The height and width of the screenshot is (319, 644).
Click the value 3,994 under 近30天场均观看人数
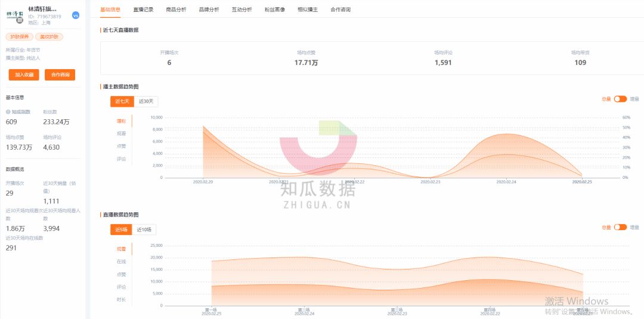51,228
